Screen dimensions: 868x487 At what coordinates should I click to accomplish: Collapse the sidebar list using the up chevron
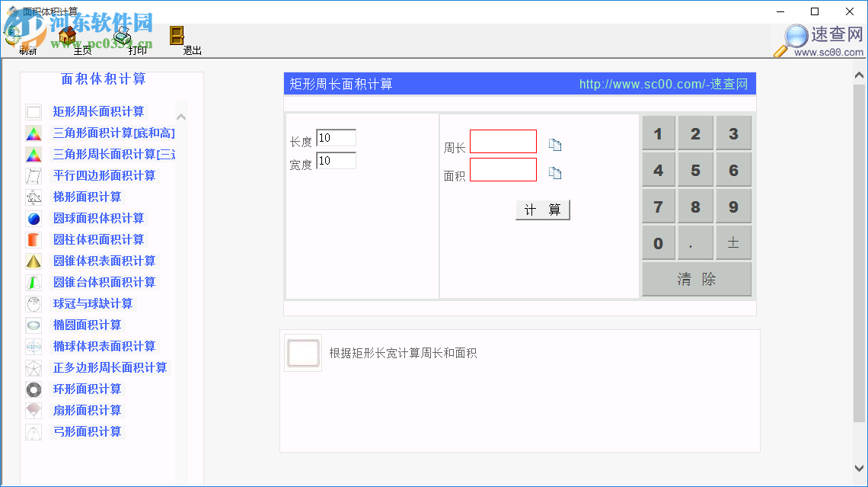pos(181,116)
